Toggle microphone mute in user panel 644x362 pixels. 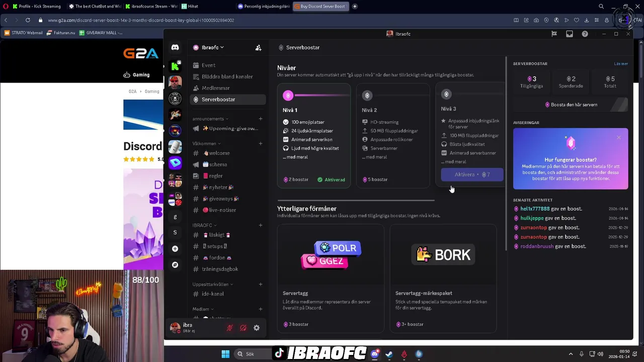[x=229, y=328]
